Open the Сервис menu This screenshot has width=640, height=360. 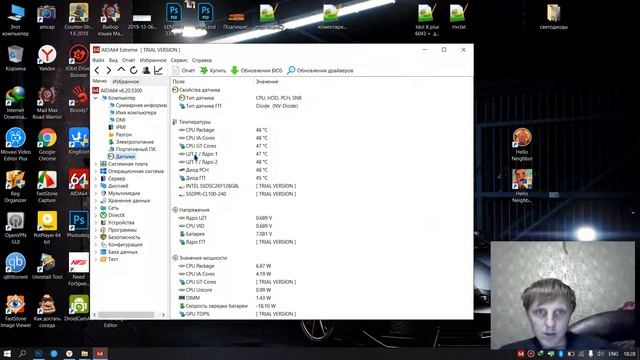point(179,60)
